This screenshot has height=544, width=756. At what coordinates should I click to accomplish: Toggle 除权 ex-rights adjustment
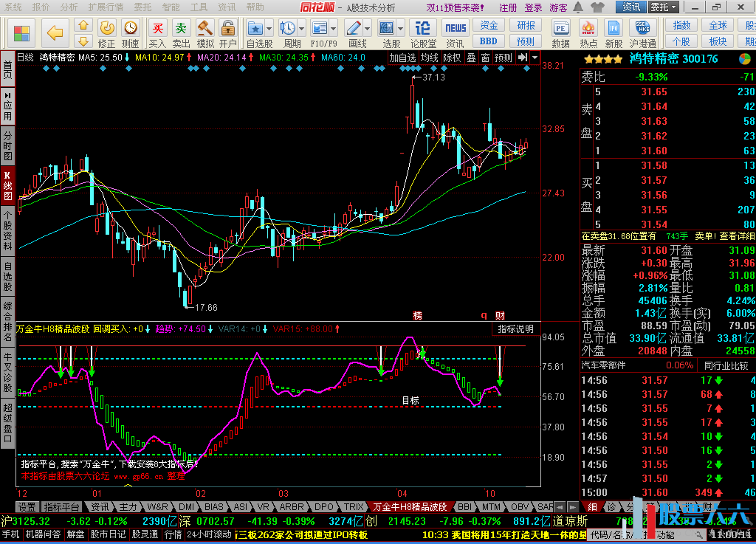tap(451, 58)
